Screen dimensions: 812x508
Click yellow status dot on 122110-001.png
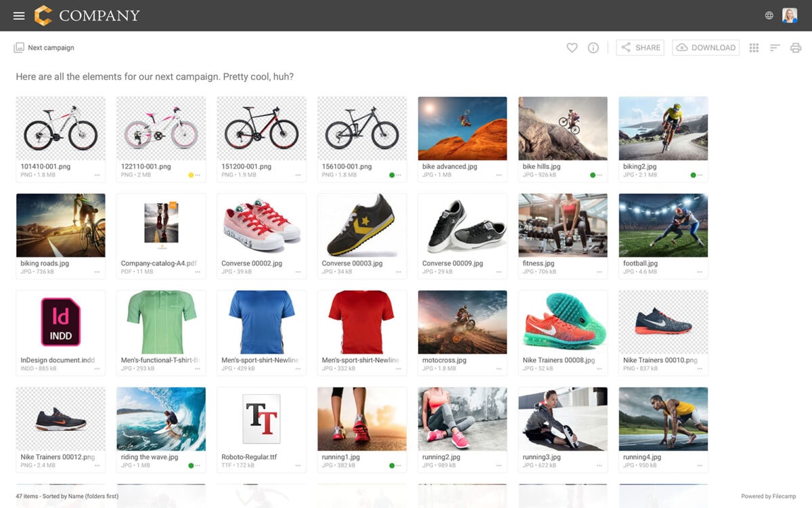191,175
